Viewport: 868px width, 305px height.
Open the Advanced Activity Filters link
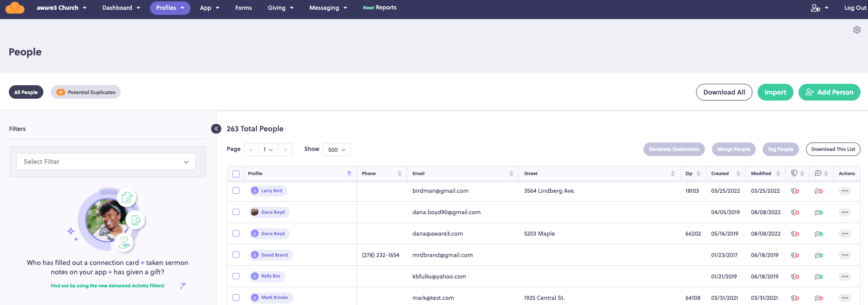click(108, 286)
